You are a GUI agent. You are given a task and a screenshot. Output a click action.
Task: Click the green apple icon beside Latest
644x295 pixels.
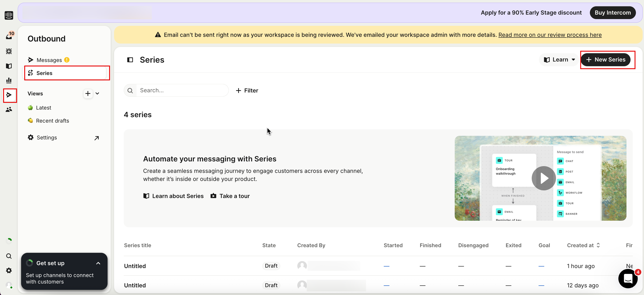[x=30, y=108]
